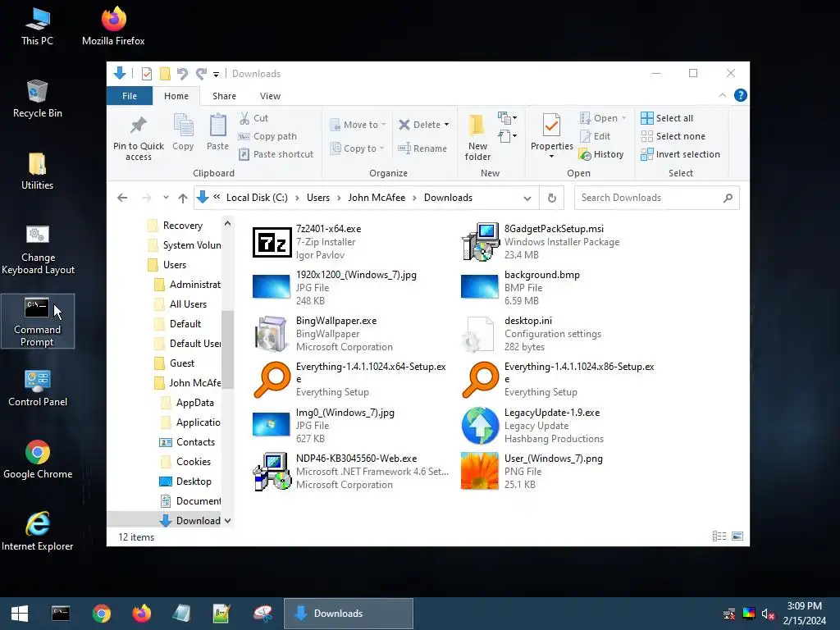Click History in the Open group
The width and height of the screenshot is (840, 630).
(601, 154)
